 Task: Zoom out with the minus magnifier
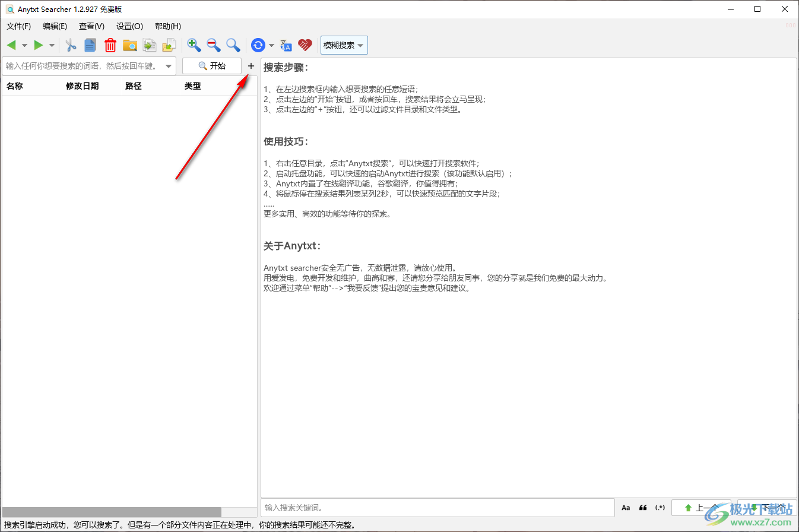point(214,45)
